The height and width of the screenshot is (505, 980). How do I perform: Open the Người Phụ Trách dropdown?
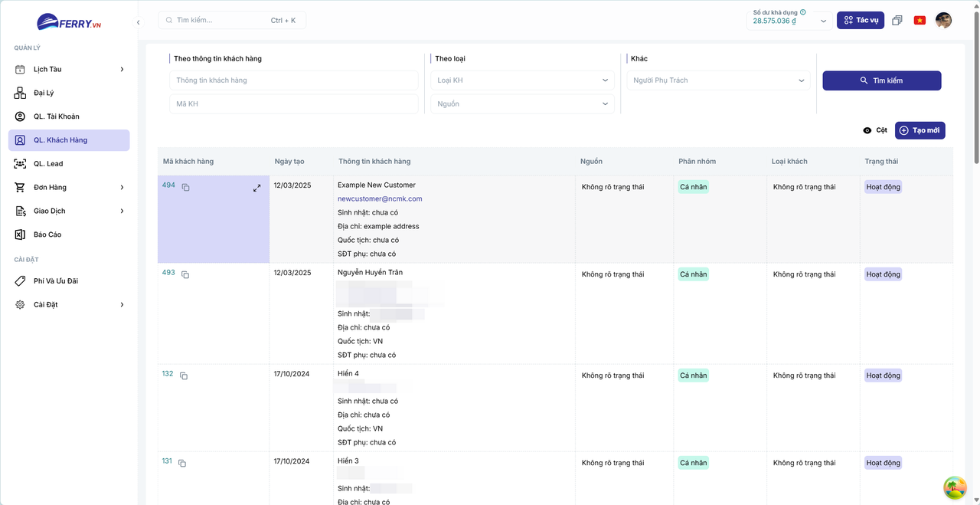(x=719, y=80)
